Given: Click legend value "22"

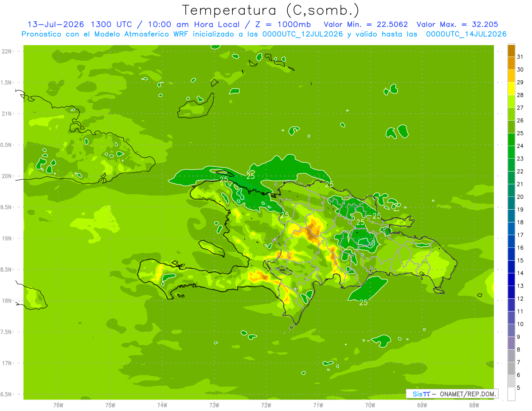Looking at the screenshot, I should tap(520, 171).
